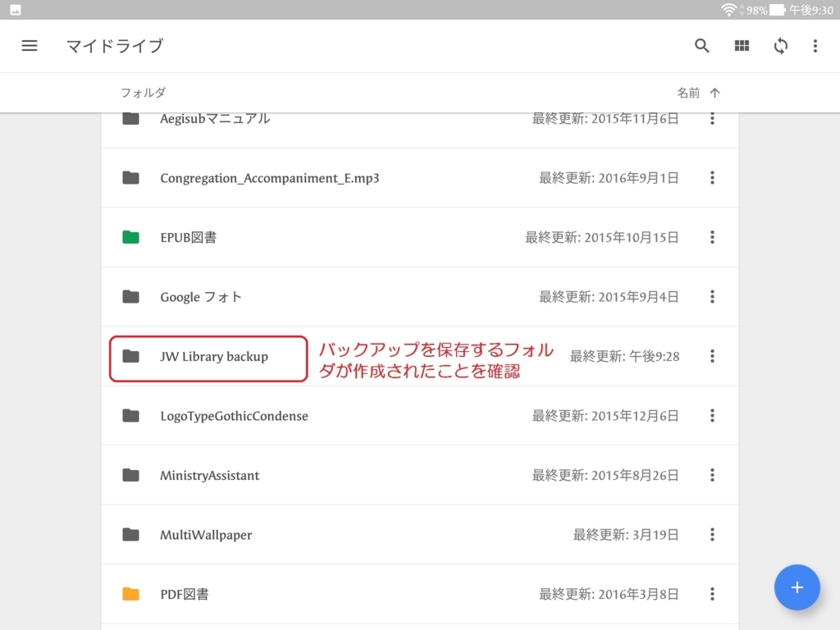Open the orange PDF図書 folder icon
This screenshot has width=840, height=630.
coord(130,594)
